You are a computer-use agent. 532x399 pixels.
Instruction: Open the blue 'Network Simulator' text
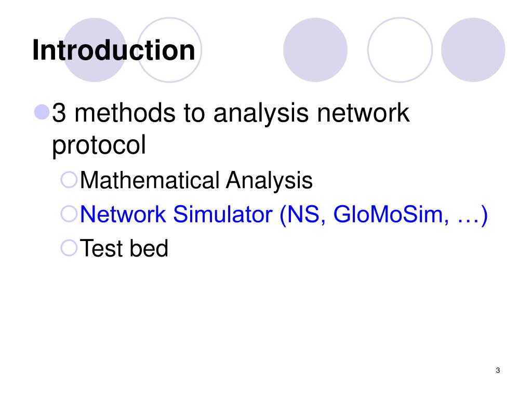tap(177, 214)
